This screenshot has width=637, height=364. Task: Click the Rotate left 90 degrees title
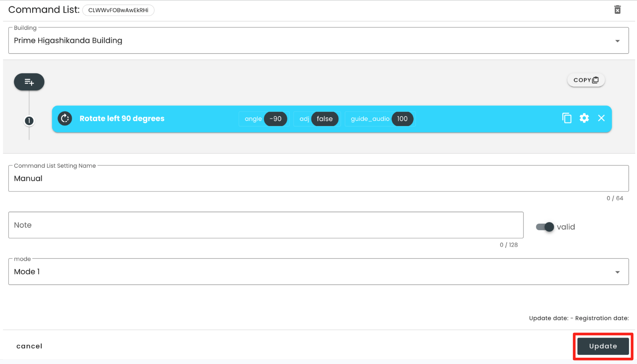coord(122,119)
